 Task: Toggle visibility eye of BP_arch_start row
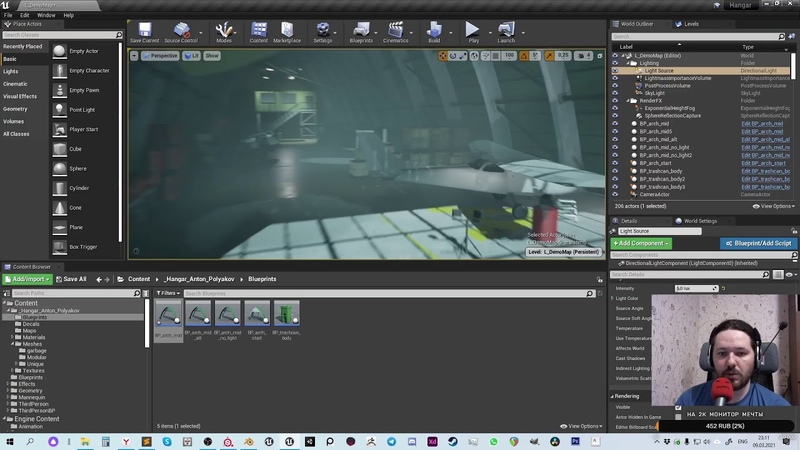[x=615, y=163]
